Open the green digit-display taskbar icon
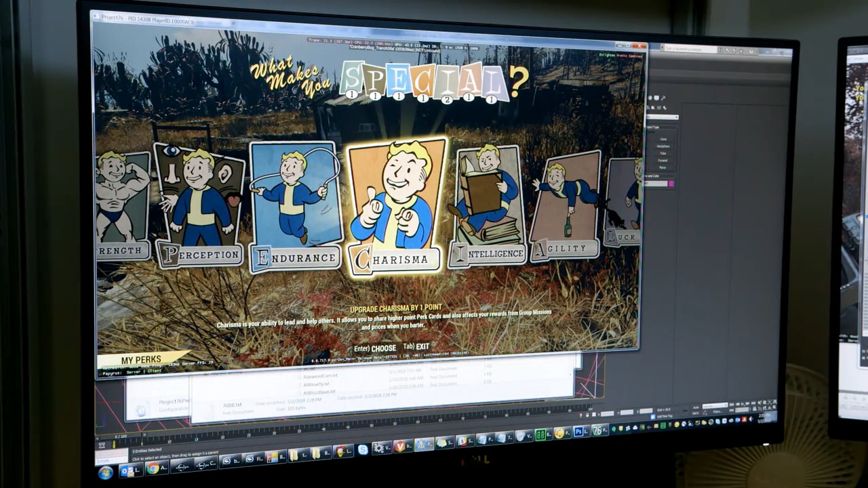 click(543, 434)
